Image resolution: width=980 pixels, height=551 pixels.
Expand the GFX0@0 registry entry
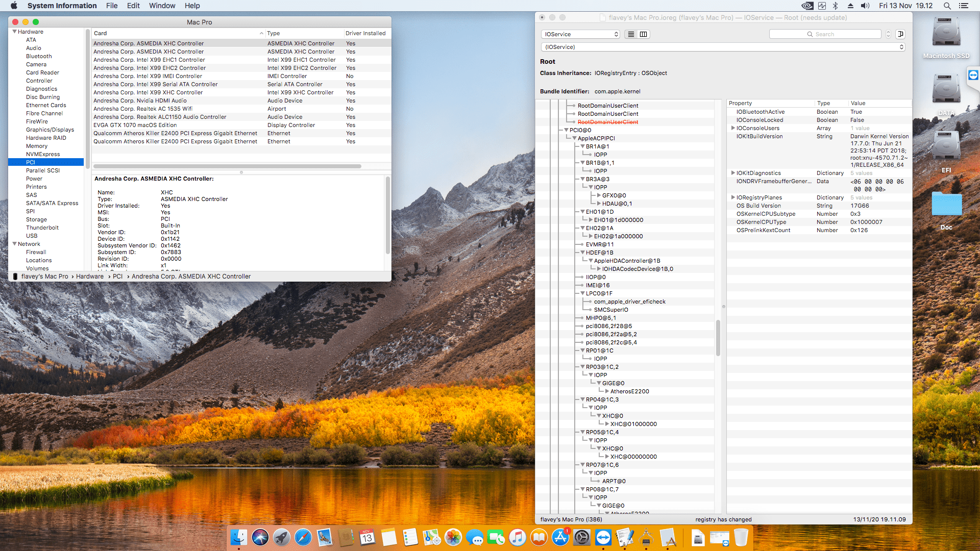tap(599, 195)
